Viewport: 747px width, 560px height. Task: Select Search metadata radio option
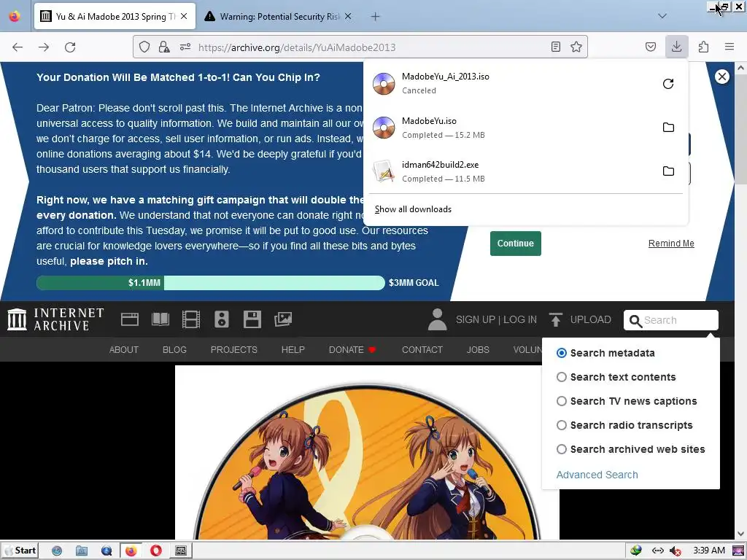(x=562, y=353)
